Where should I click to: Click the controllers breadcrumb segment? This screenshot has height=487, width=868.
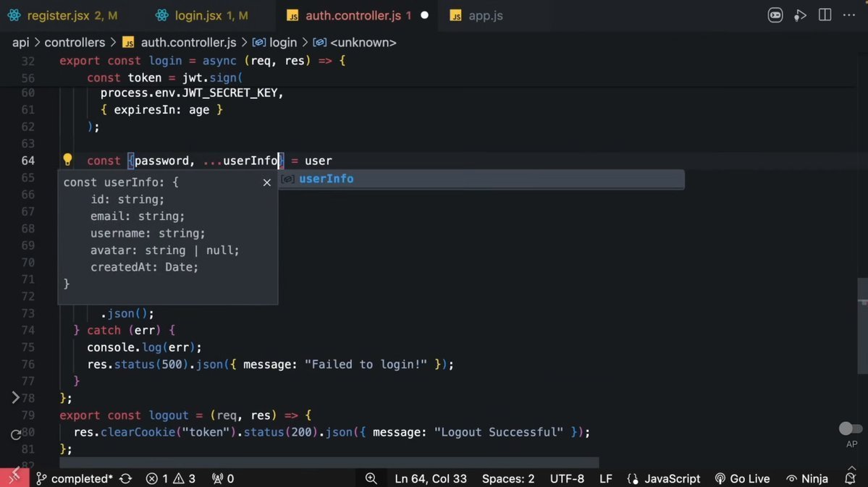[x=75, y=43]
